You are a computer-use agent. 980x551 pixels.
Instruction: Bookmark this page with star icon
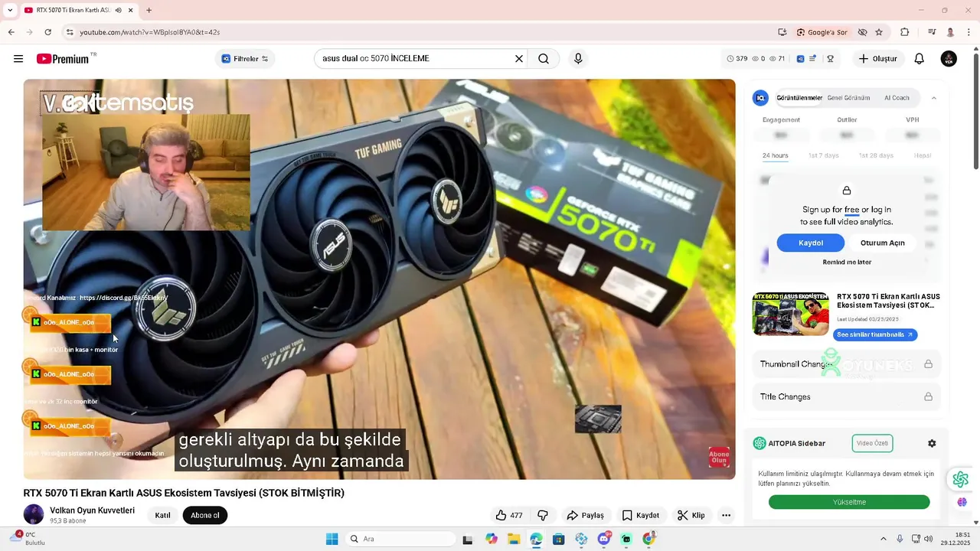[879, 32]
